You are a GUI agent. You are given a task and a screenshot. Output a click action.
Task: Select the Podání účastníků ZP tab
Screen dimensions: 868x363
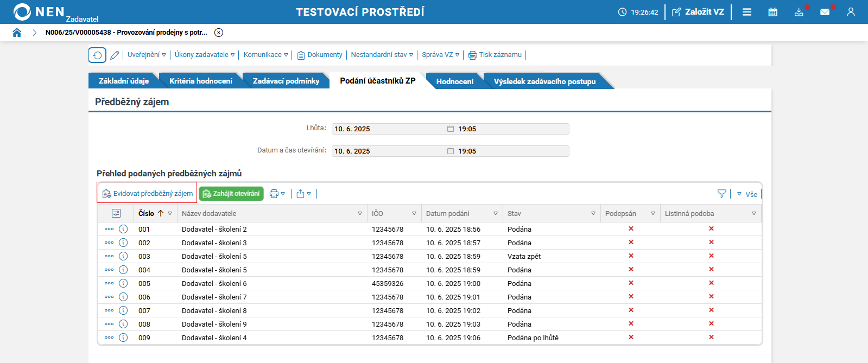[x=378, y=80]
